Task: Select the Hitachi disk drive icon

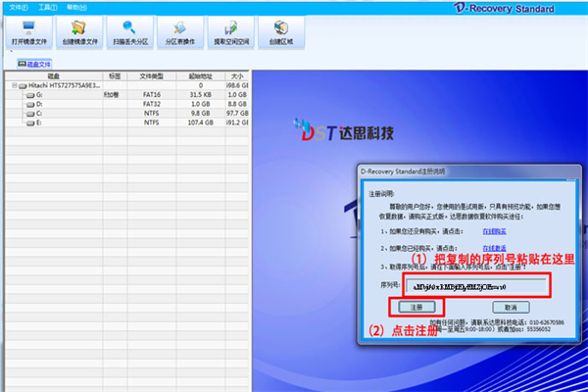Action: click(23, 86)
